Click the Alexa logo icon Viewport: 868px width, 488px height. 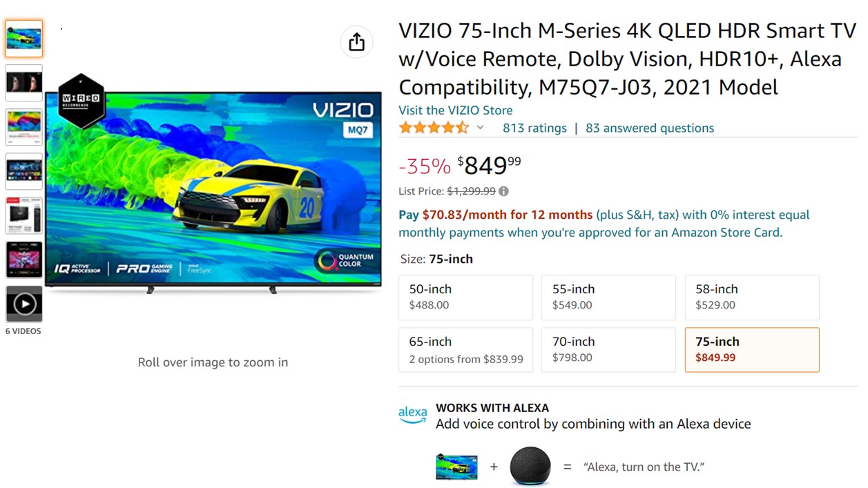[x=412, y=414]
